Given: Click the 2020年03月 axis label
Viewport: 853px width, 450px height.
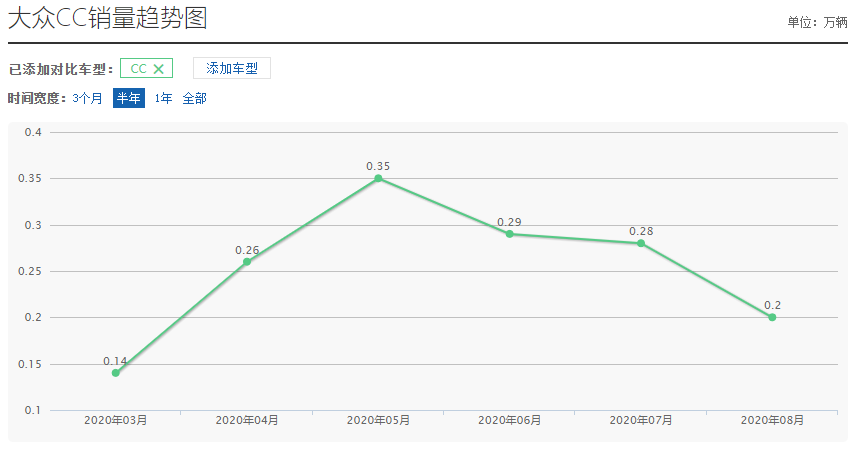Looking at the screenshot, I should 115,420.
